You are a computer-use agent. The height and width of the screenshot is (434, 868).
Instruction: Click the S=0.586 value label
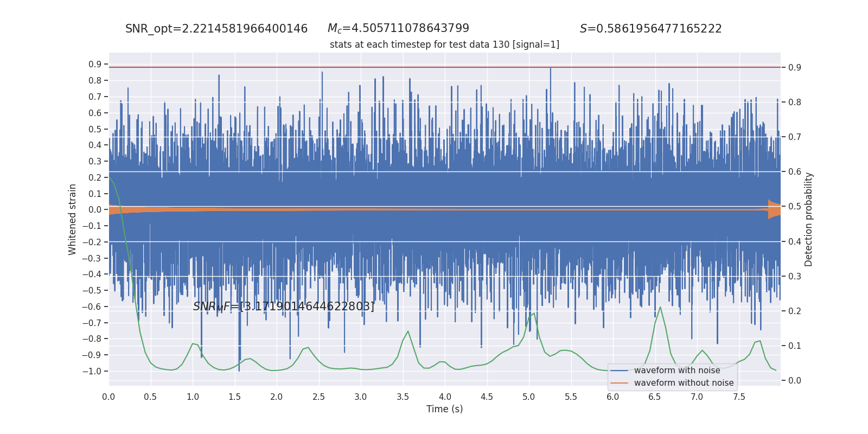click(x=650, y=29)
